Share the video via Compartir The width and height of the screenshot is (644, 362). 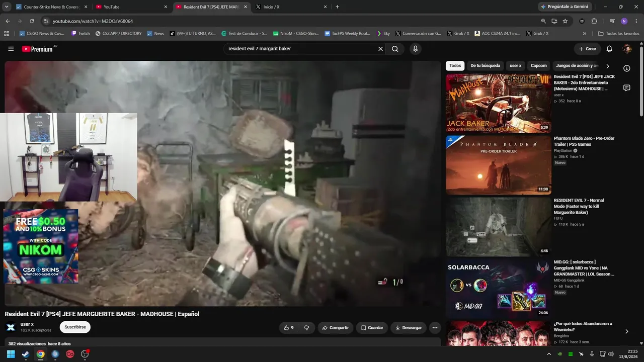pyautogui.click(x=336, y=328)
